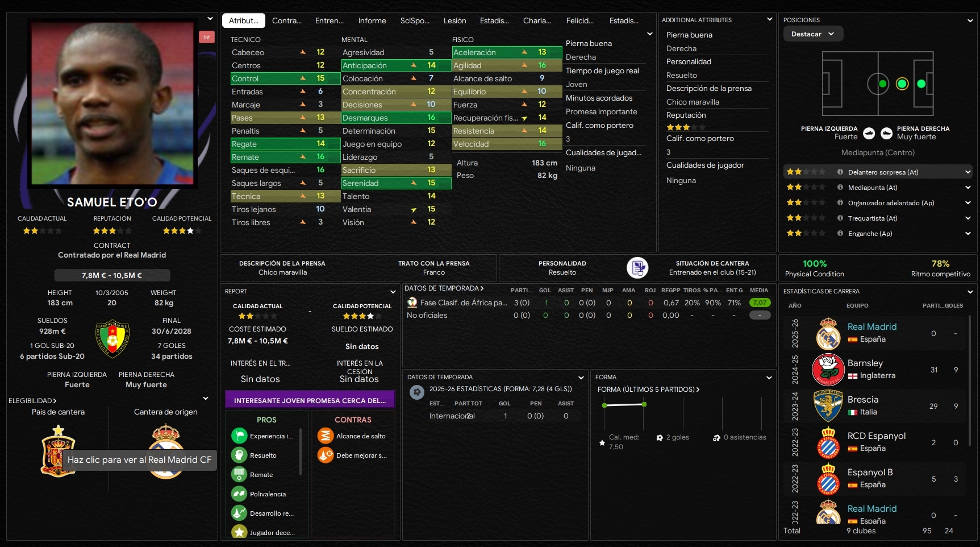This screenshot has height=547, width=980.
Task: Click the Remate pro icon in Pros list
Action: click(239, 475)
